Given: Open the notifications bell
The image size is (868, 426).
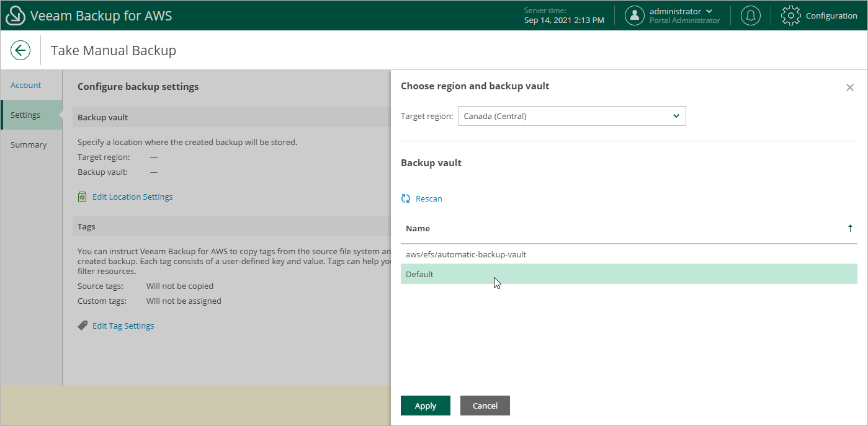Looking at the screenshot, I should coord(751,16).
